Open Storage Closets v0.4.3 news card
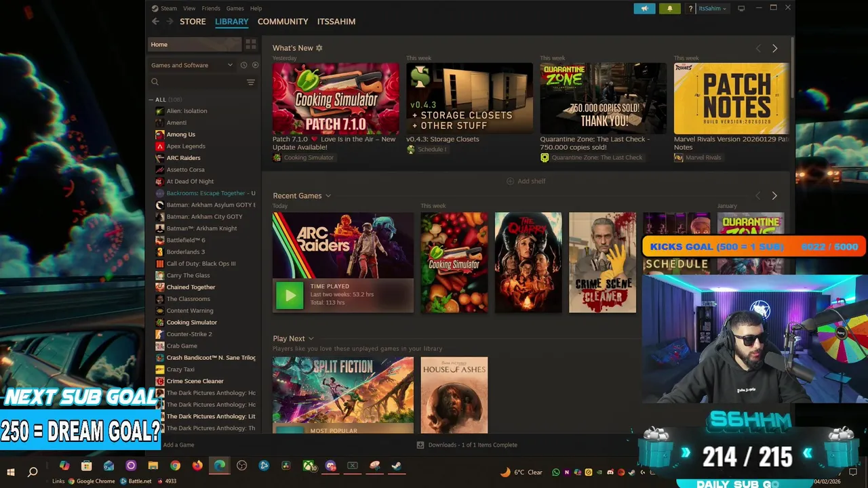 (469, 99)
